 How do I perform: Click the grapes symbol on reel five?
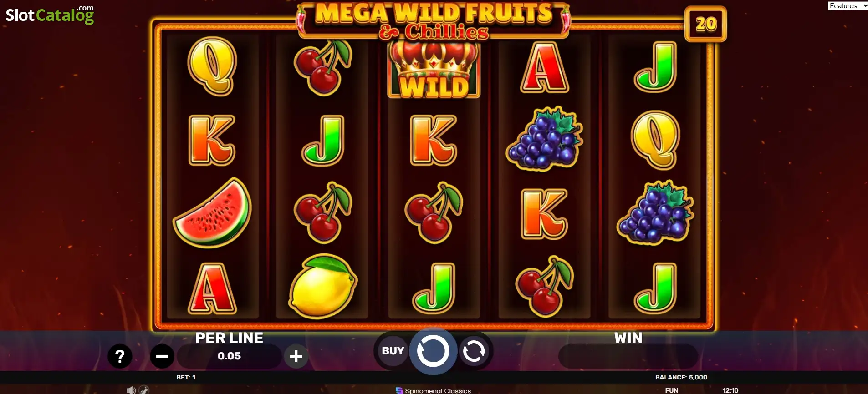click(655, 212)
